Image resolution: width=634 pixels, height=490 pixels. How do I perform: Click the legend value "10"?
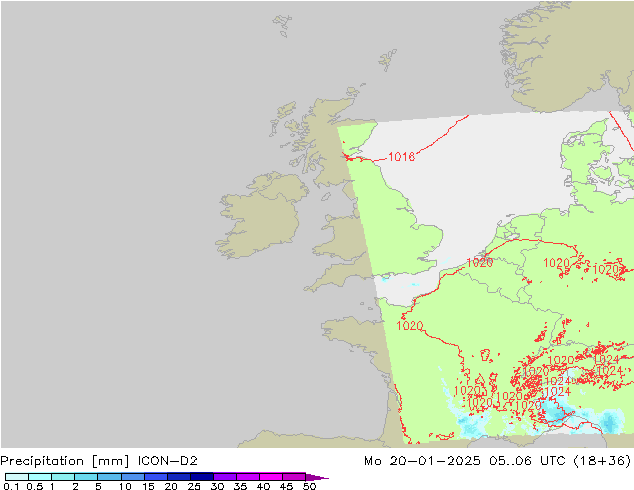click(x=125, y=486)
